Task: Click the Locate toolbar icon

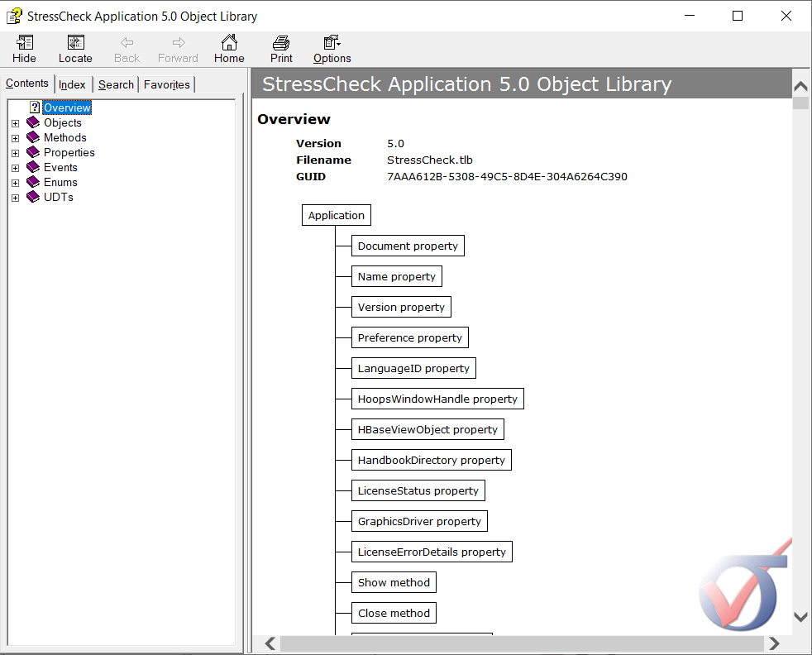Action: pyautogui.click(x=75, y=43)
